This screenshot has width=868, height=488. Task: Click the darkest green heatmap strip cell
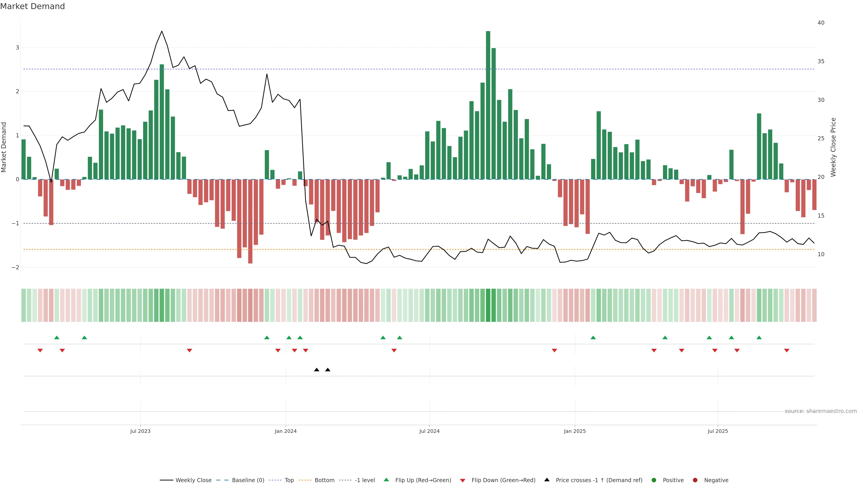tap(488, 305)
